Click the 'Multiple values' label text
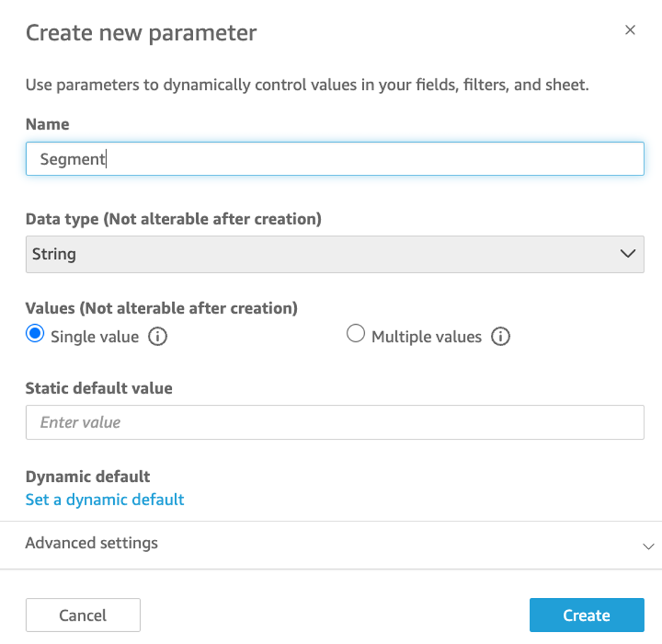Image resolution: width=662 pixels, height=644 pixels. (426, 337)
